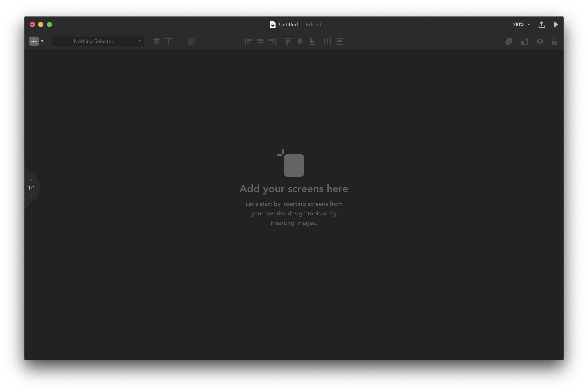The height and width of the screenshot is (392, 588).
Task: Open the Nothing Selected layer dropdown
Action: pos(98,41)
